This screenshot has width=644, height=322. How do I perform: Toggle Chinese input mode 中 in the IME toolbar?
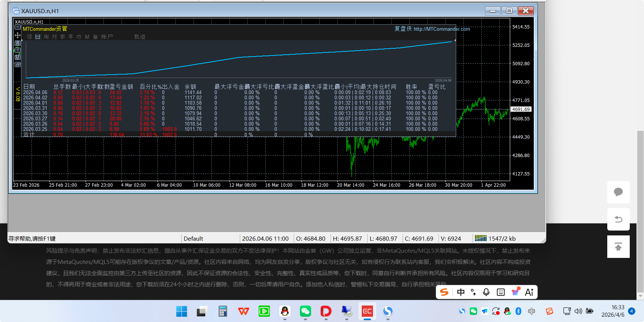461,292
